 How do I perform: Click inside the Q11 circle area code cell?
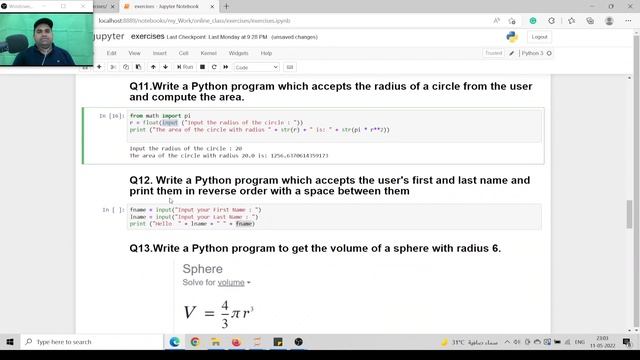335,126
